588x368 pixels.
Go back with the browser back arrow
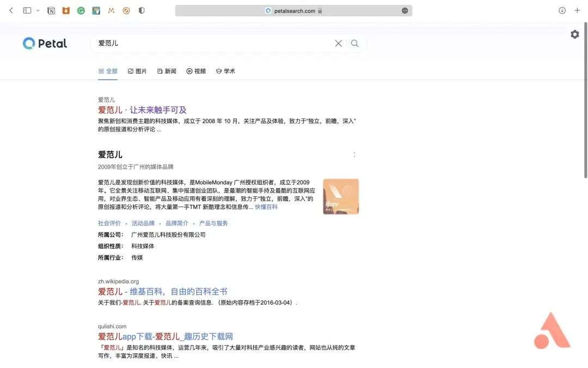[11, 10]
